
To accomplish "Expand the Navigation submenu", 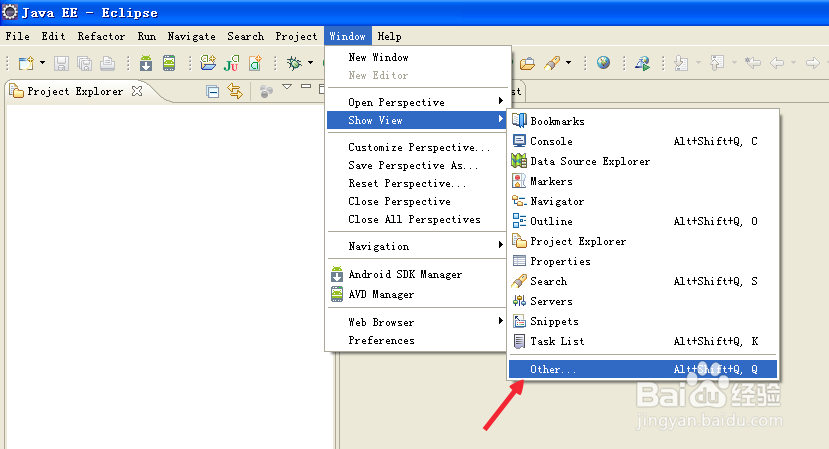I will pyautogui.click(x=418, y=246).
